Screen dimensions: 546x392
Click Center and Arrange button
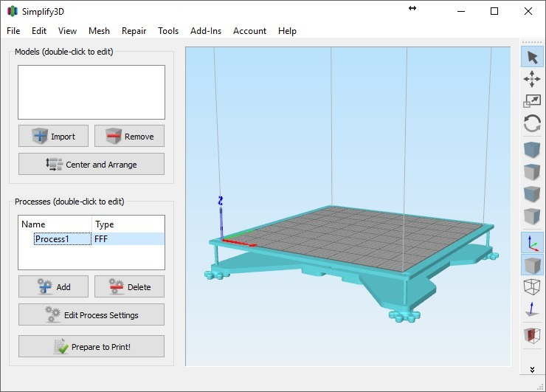click(x=91, y=164)
